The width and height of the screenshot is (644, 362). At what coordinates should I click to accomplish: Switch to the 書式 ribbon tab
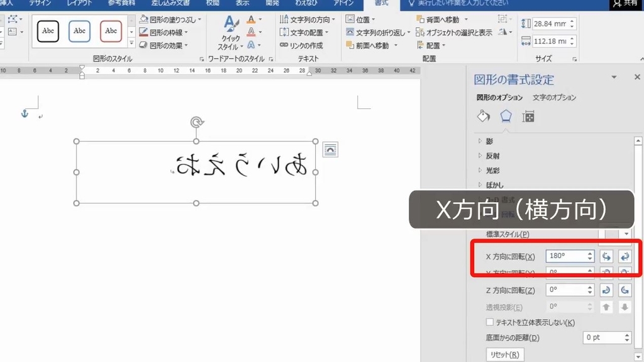pyautogui.click(x=382, y=3)
